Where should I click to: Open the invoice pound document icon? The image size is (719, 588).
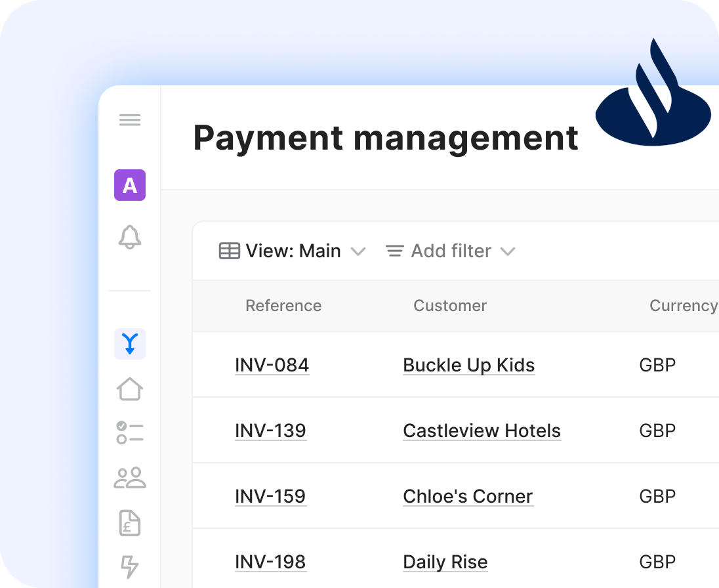click(130, 522)
